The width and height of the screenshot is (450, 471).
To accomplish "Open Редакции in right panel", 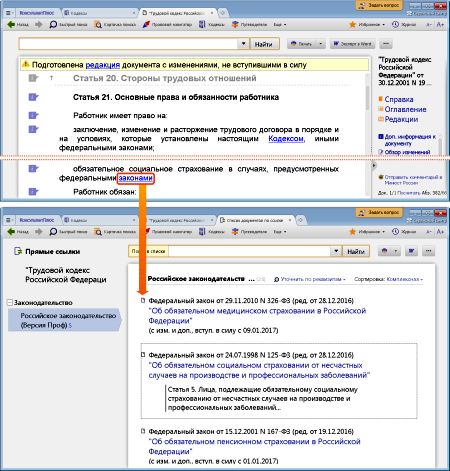I will (401, 119).
